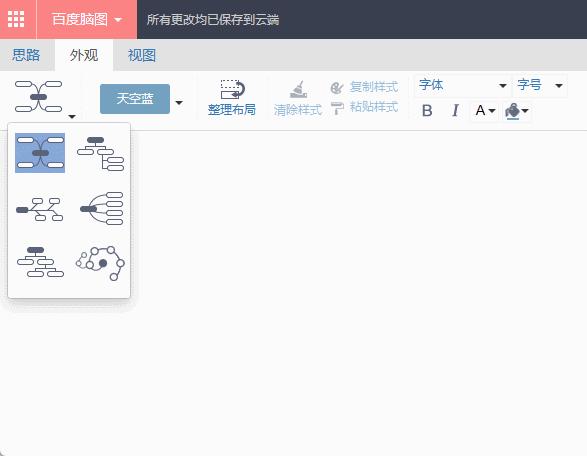Click the 粘贴样式 text
The image size is (587, 456).
tap(374, 107)
